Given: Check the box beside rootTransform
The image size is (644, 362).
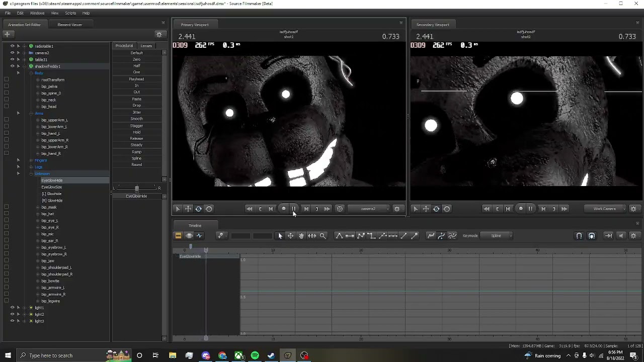Looking at the screenshot, I should click(6, 80).
